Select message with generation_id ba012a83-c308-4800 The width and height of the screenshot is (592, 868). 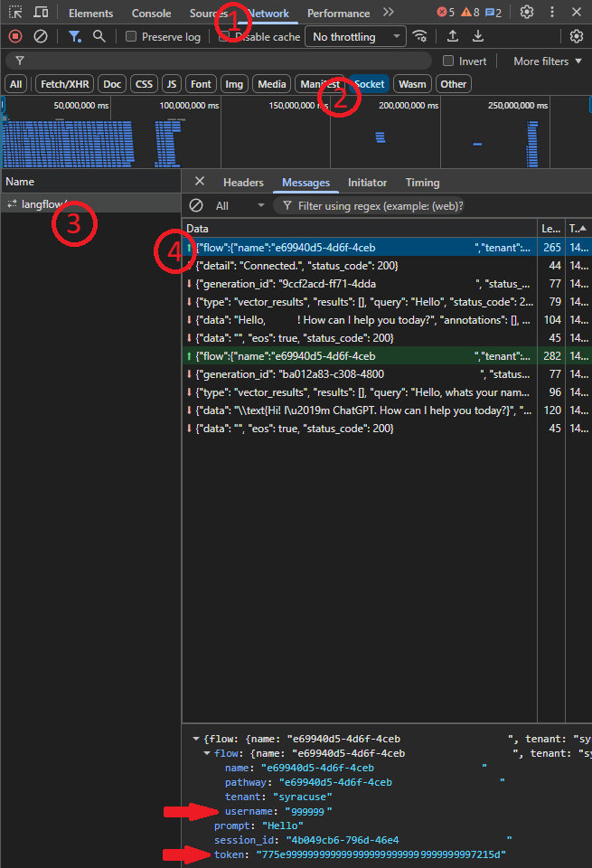tap(387, 374)
